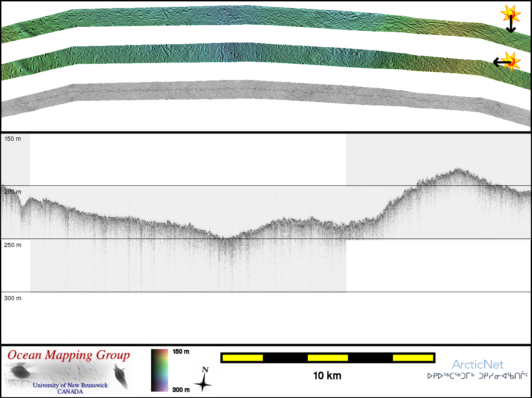Click the 150 m color legend label

click(x=181, y=352)
